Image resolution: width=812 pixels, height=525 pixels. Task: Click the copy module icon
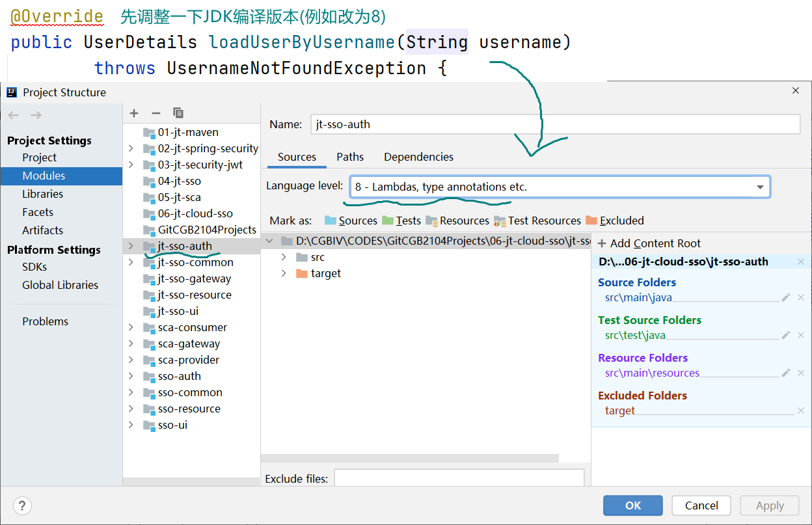(178, 113)
